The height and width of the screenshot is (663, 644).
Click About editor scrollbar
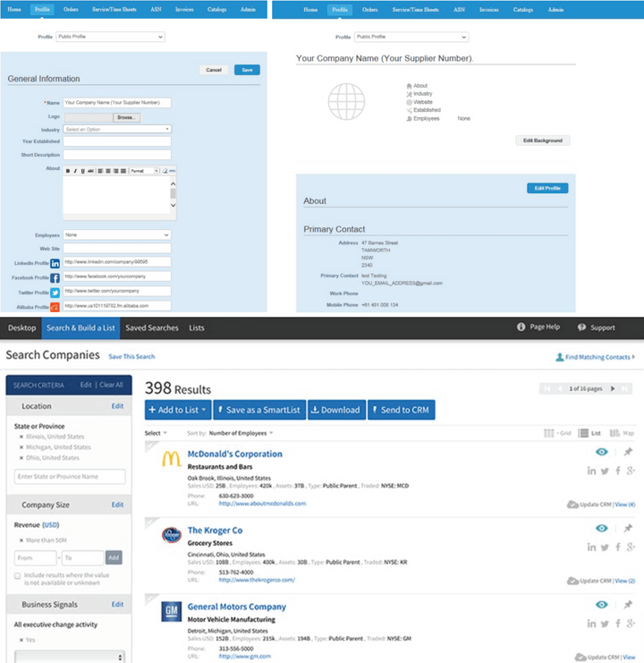click(x=173, y=194)
